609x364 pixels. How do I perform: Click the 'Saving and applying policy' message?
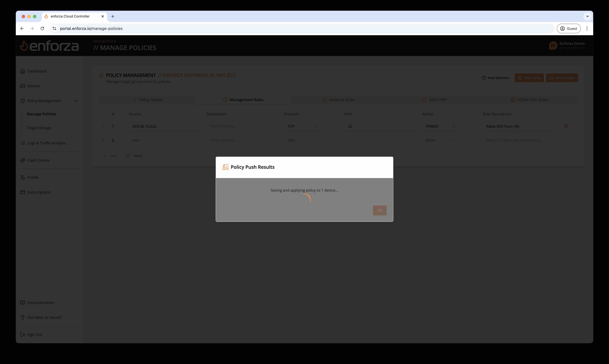[x=304, y=190]
